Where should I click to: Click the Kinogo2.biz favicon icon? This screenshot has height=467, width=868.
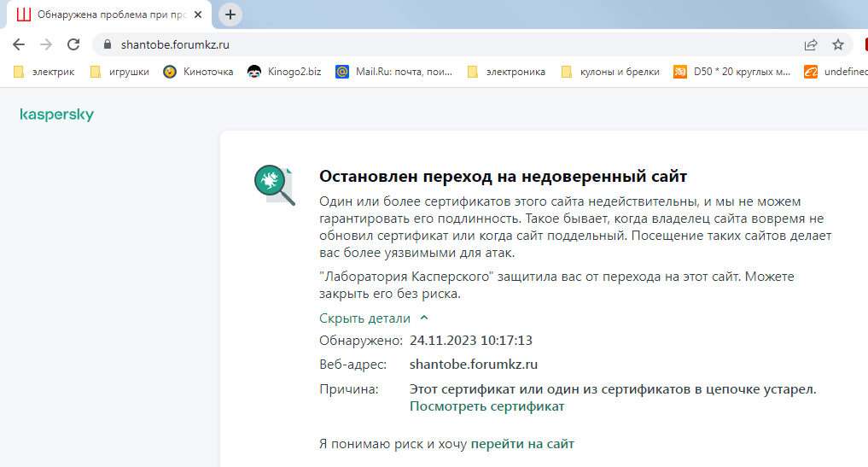click(254, 72)
